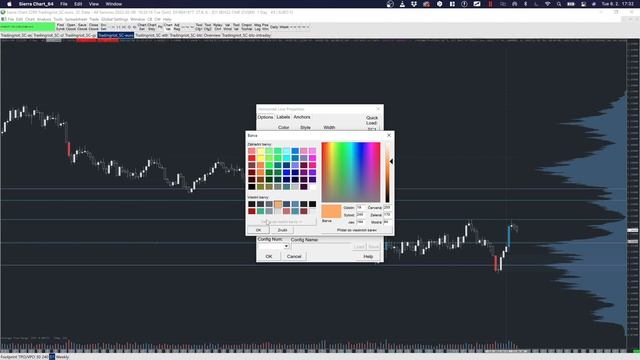
Task: Click Help in line properties dialog
Action: [x=368, y=256]
